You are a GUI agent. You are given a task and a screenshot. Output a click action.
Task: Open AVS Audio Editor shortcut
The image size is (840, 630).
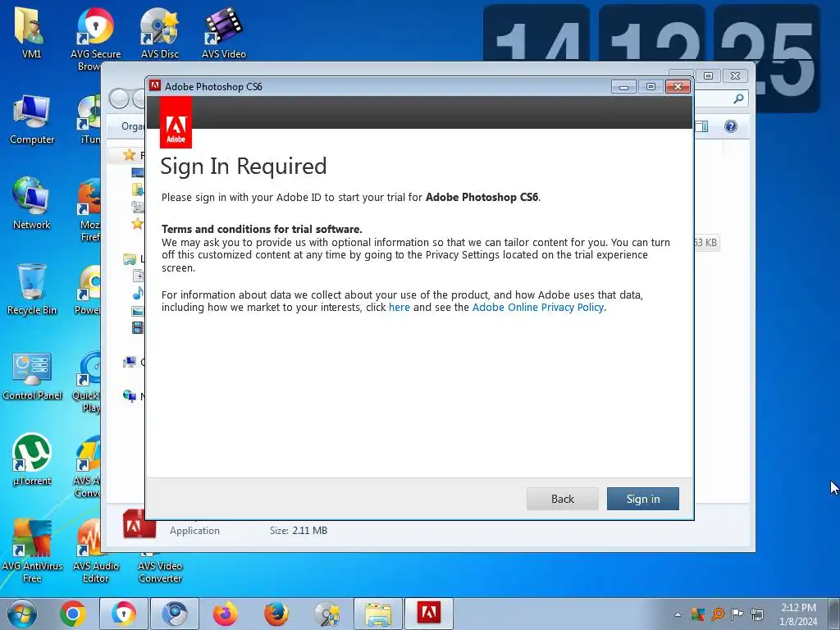click(x=95, y=550)
